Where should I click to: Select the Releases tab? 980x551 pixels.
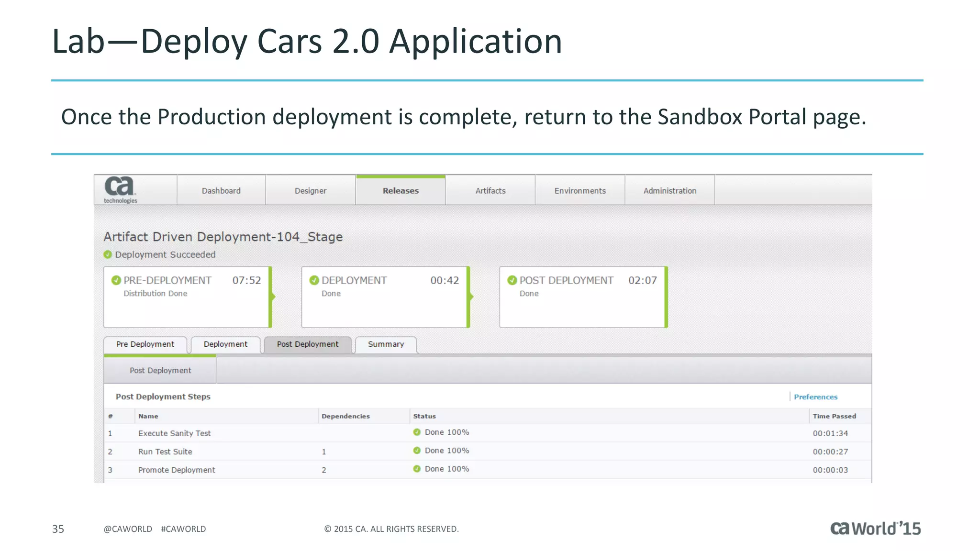(x=401, y=190)
